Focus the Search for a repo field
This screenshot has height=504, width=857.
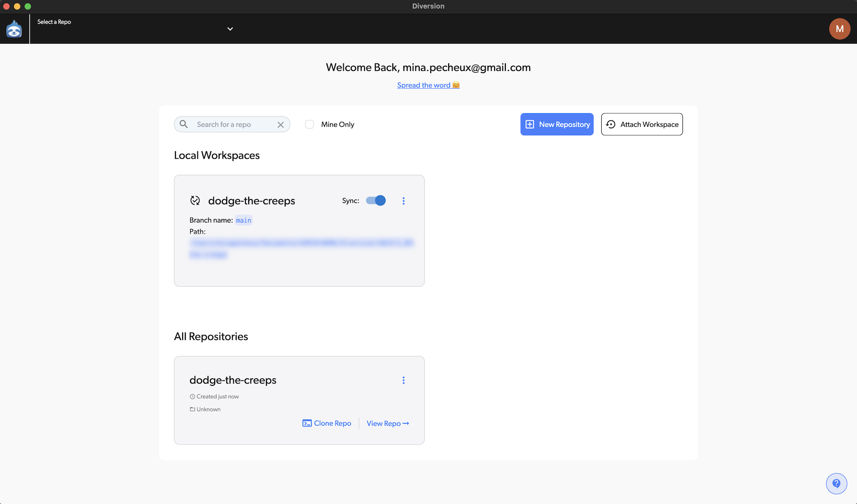pyautogui.click(x=232, y=124)
